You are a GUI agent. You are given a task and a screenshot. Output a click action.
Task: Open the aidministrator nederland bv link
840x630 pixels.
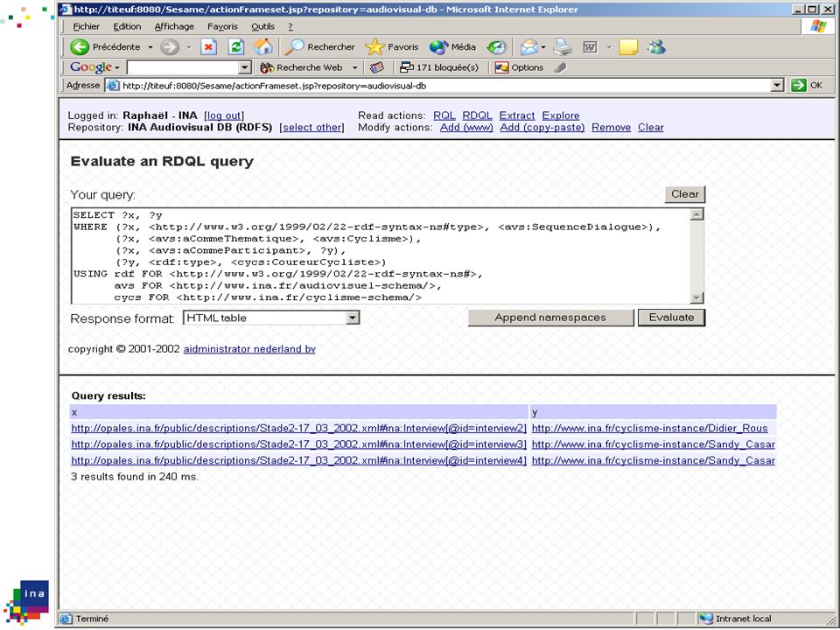click(249, 349)
